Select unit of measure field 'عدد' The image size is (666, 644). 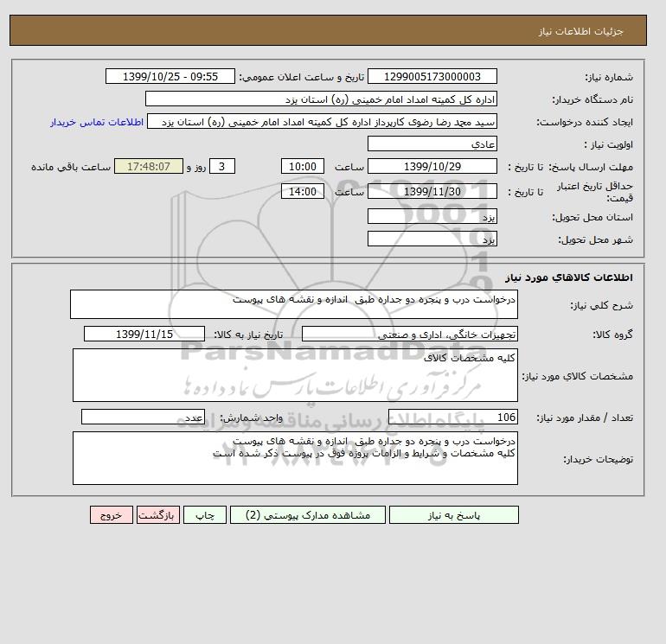click(143, 417)
